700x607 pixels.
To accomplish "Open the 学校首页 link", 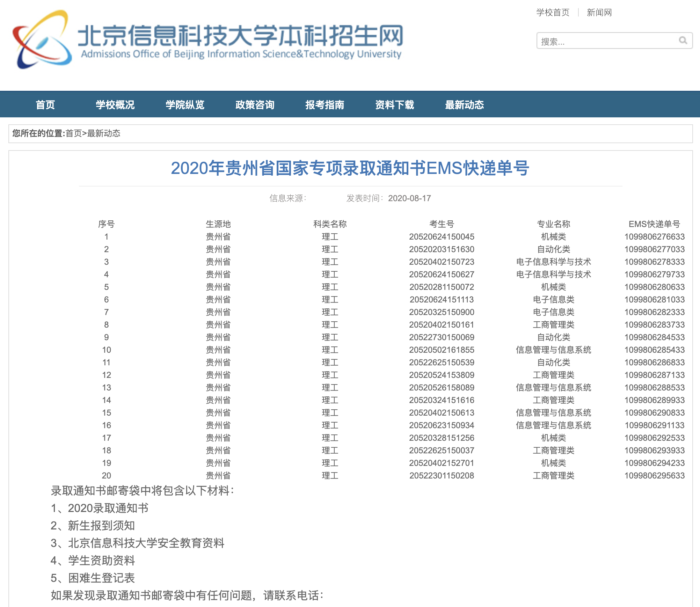I will coord(553,13).
